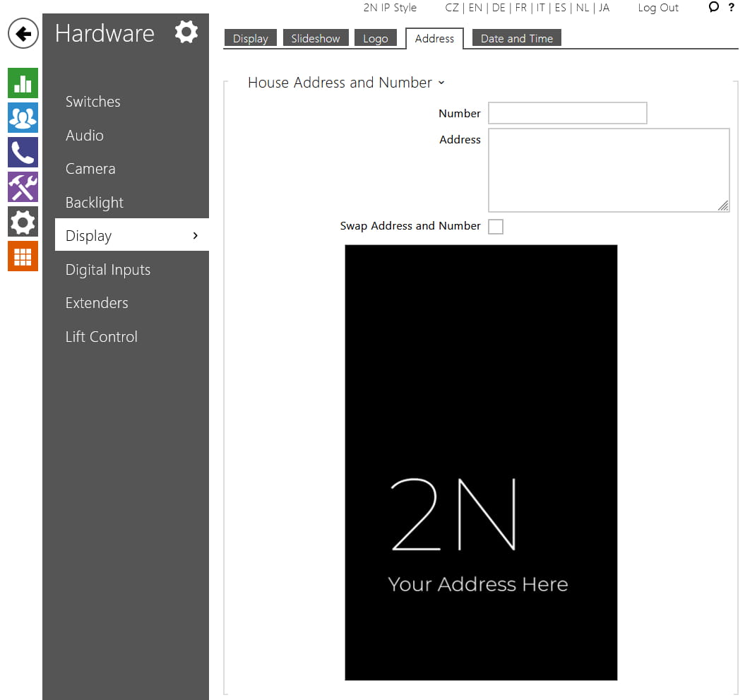Click the chevron on Display menu item
The width and height of the screenshot is (745, 700).
tap(196, 236)
